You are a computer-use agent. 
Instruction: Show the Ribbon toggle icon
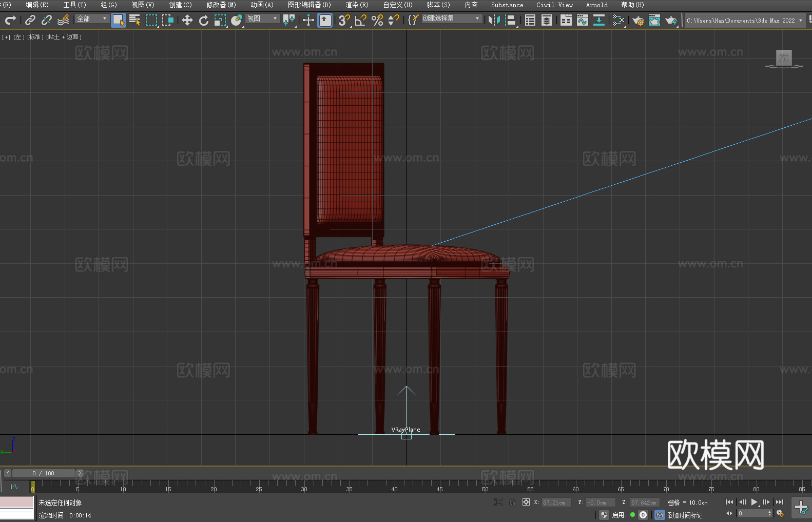point(566,20)
